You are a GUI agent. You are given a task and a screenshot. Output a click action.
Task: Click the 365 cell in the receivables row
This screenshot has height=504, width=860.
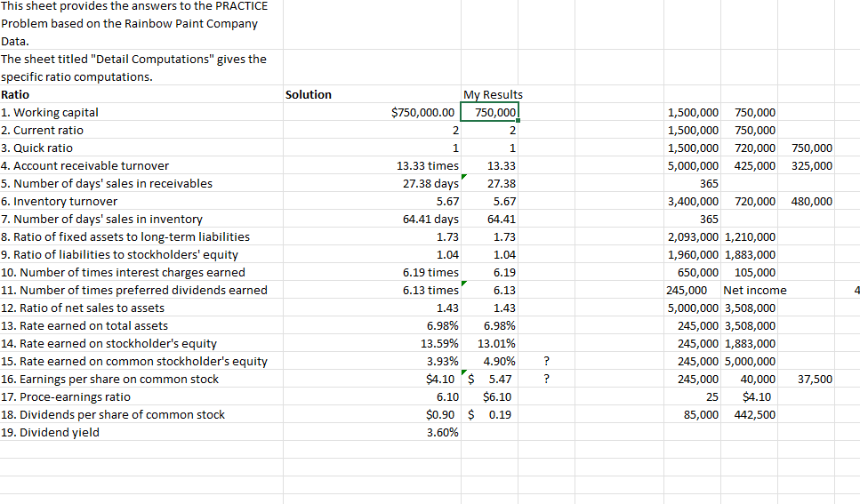[x=692, y=183]
